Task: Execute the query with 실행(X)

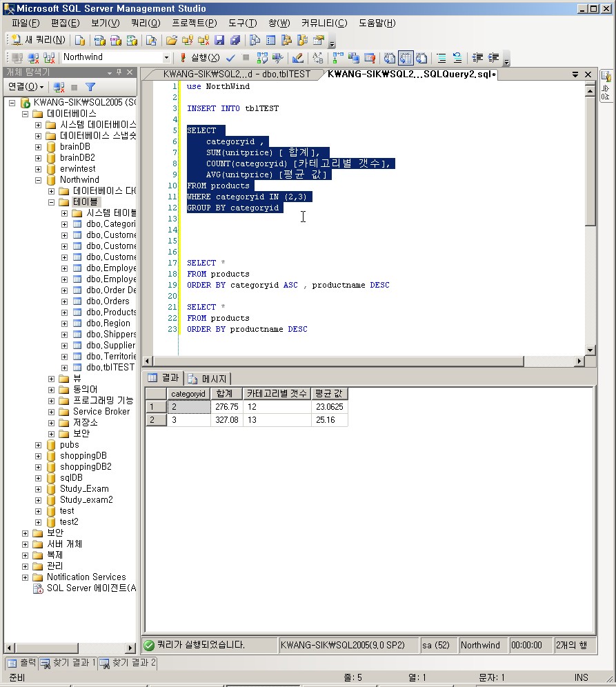Action: (200, 57)
